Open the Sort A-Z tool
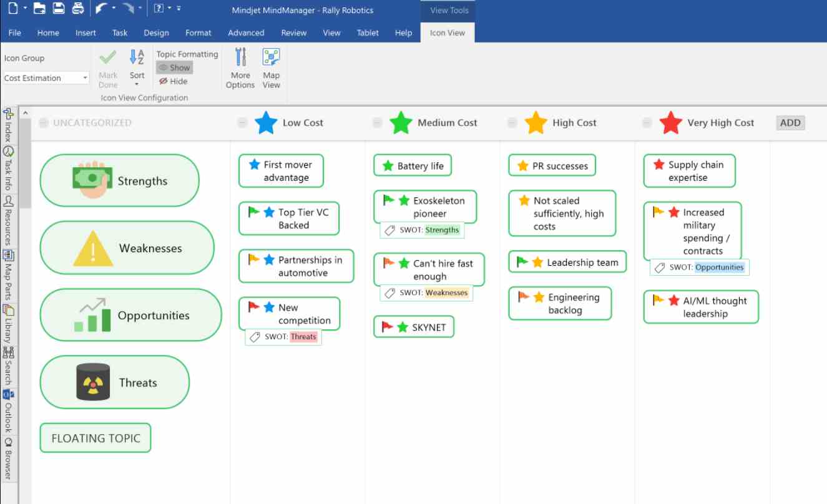Image resolution: width=827 pixels, height=504 pixels. click(137, 57)
